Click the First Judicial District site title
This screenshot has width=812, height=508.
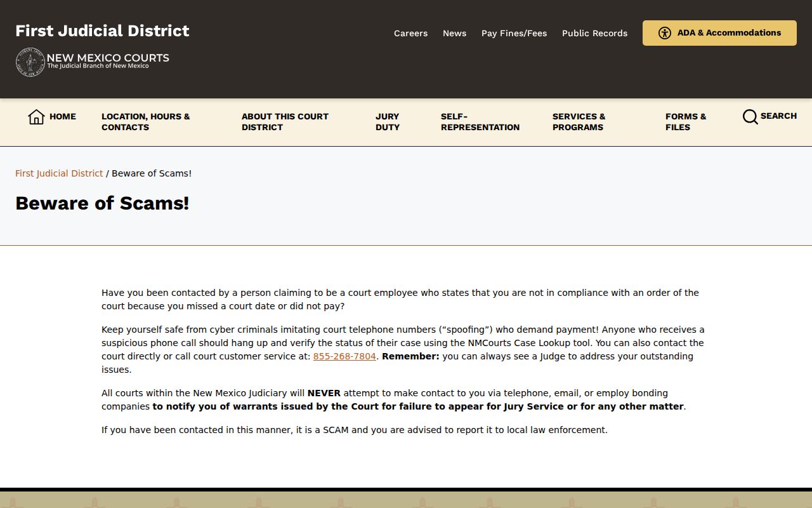pos(102,30)
